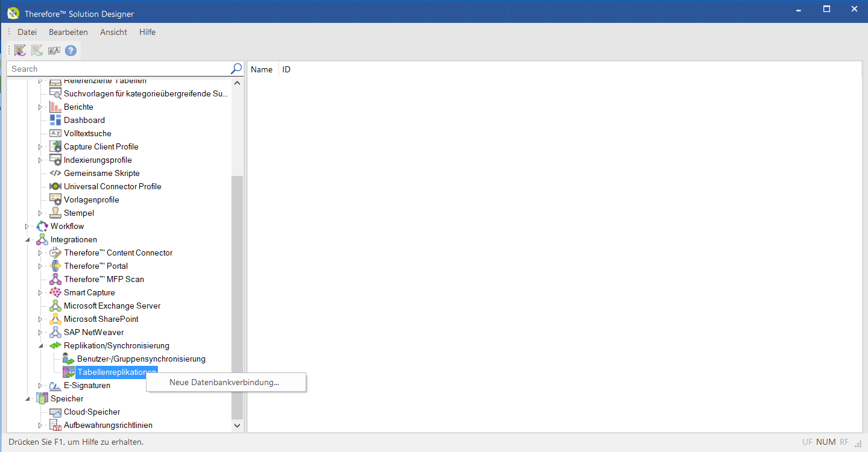Viewport: 868px width, 452px height.
Task: Select the Dashboard item
Action: point(84,120)
